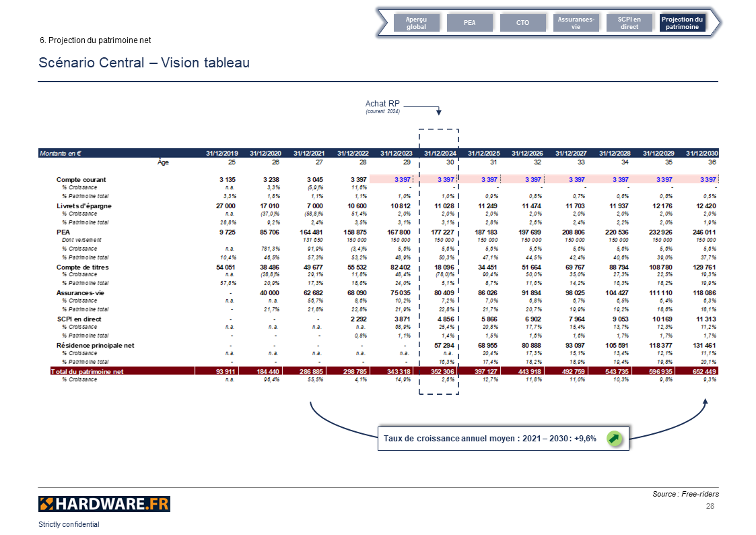Select the total value 397 127
Screen dimensions: 756x535
[x=486, y=371]
